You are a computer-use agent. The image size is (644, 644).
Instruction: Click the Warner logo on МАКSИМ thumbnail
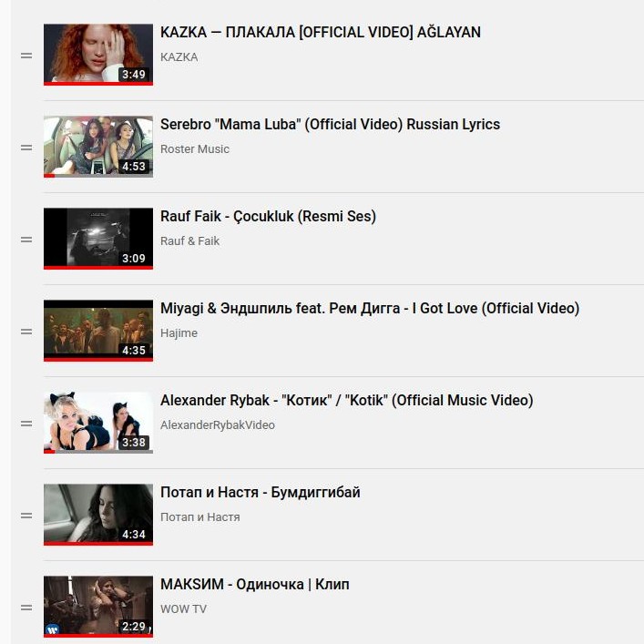(52, 629)
